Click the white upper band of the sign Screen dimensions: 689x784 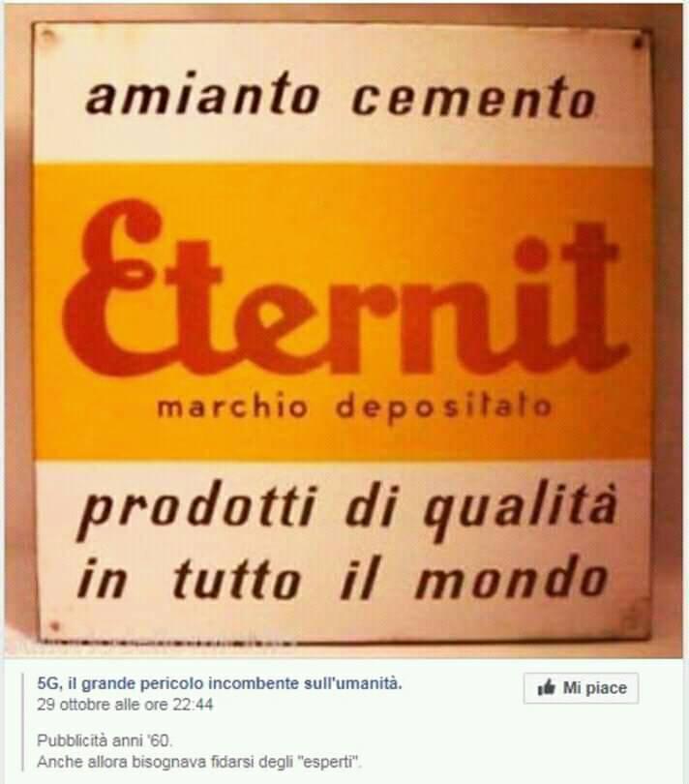[343, 94]
